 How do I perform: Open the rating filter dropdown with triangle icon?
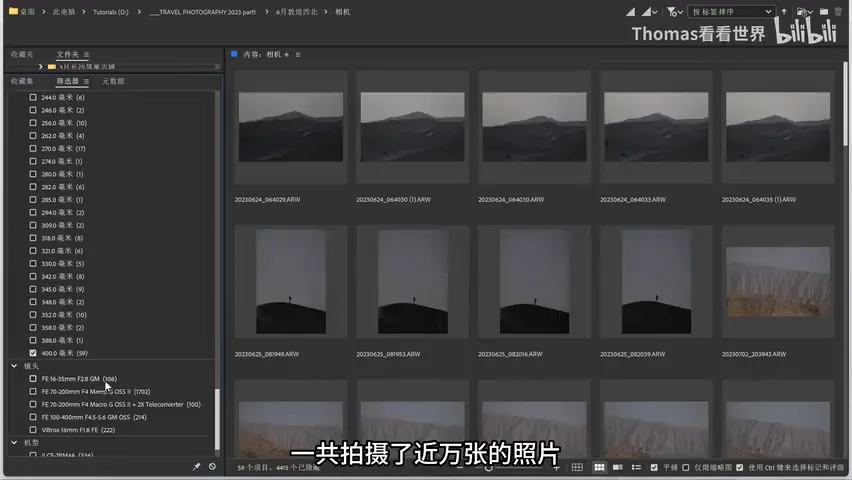click(650, 12)
